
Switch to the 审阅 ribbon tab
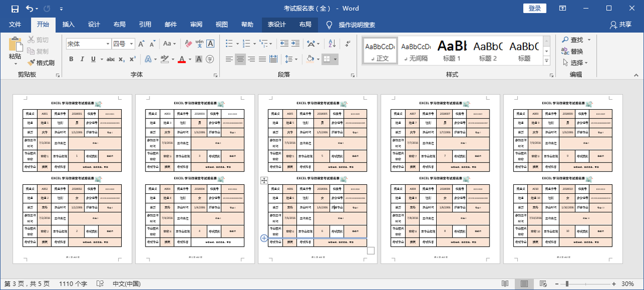(196, 25)
